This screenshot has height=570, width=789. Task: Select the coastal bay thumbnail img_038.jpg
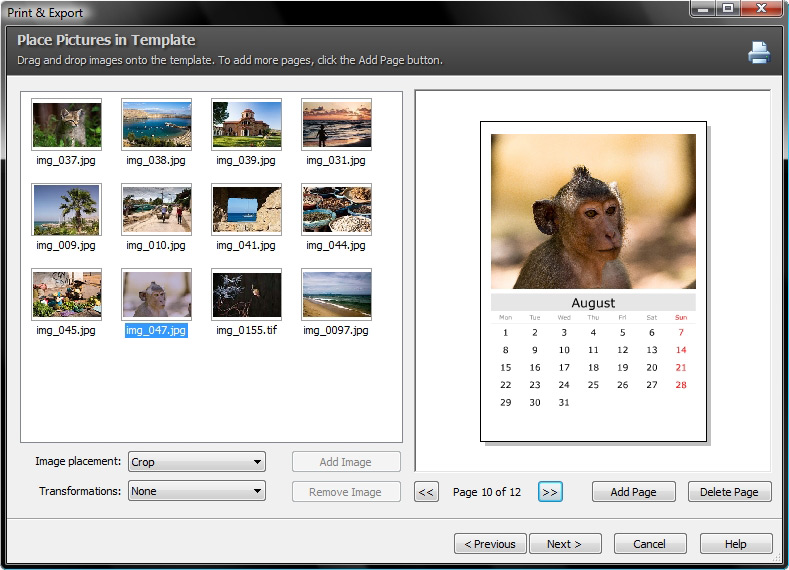point(156,124)
